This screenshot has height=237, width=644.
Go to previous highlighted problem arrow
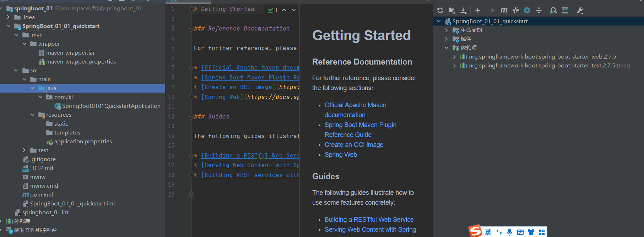point(284,10)
